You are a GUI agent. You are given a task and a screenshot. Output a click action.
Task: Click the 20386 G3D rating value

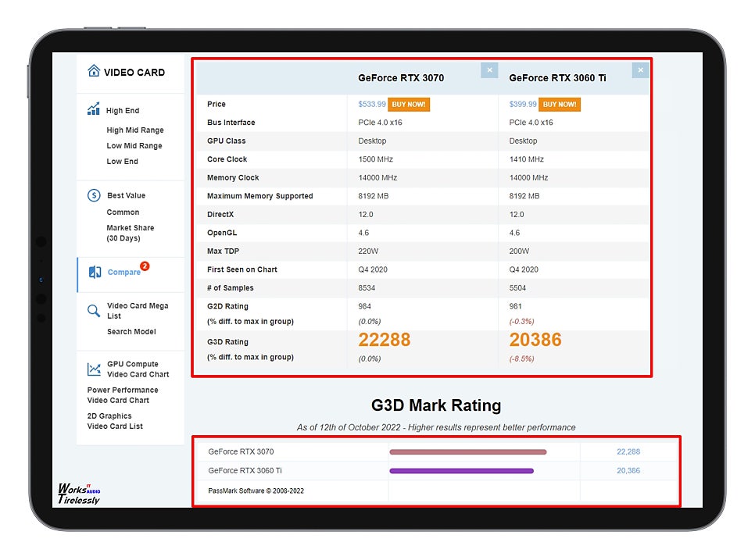pos(535,340)
